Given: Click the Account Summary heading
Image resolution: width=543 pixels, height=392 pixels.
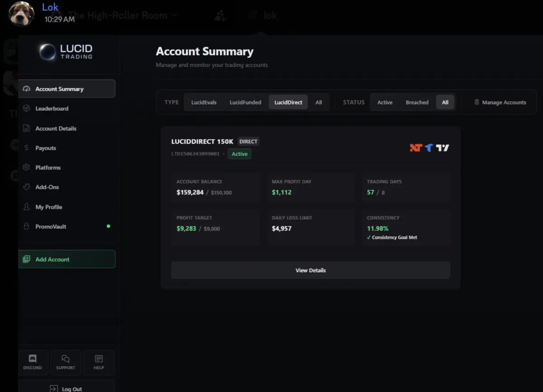Looking at the screenshot, I should [205, 52].
